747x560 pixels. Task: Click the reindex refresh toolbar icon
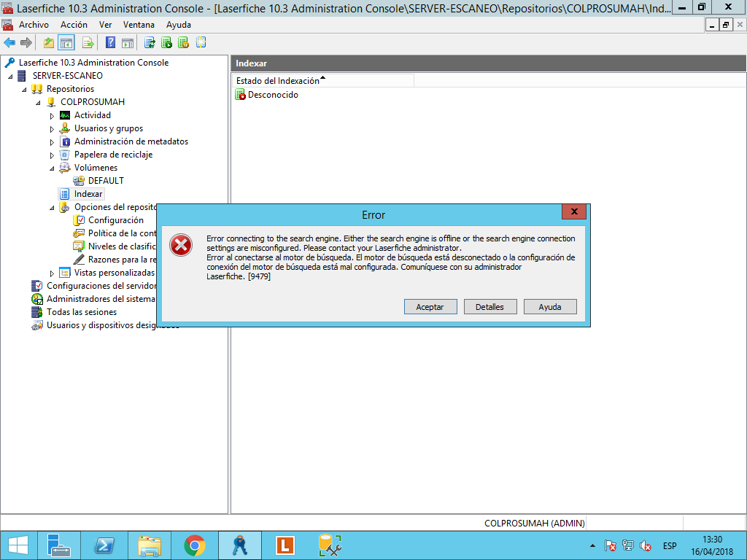coord(150,43)
